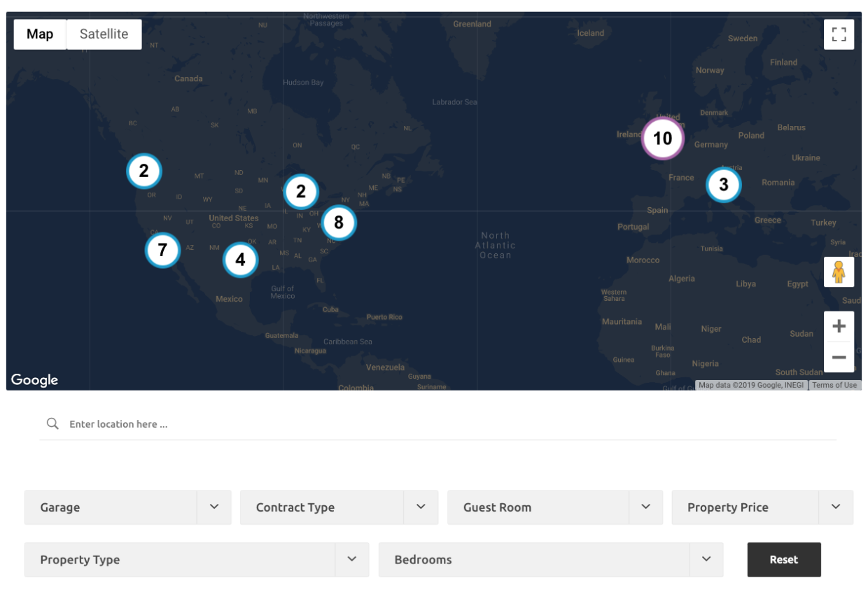Toggle fullscreen map view
Screen dimensions: 868x590
[x=839, y=34]
